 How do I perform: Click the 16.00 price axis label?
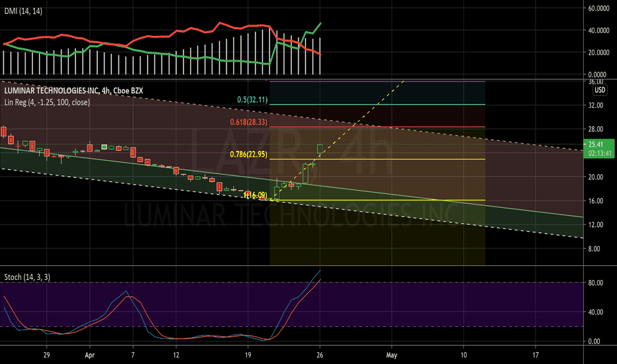(x=596, y=201)
